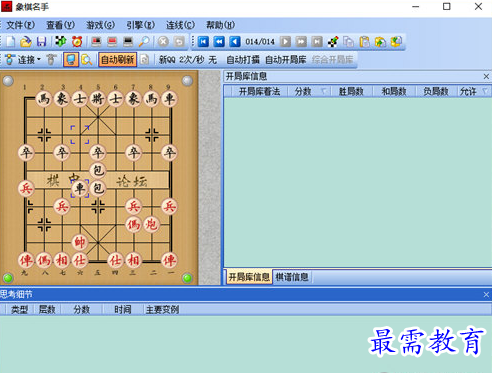Toggle 自动开局库
Image resolution: width=492 pixels, height=373 pixels.
(286, 60)
